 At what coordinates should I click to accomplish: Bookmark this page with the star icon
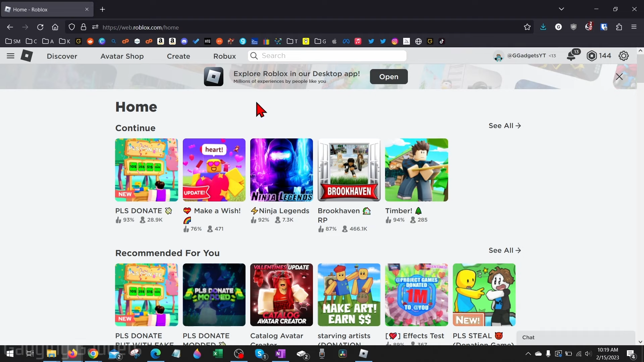[527, 27]
